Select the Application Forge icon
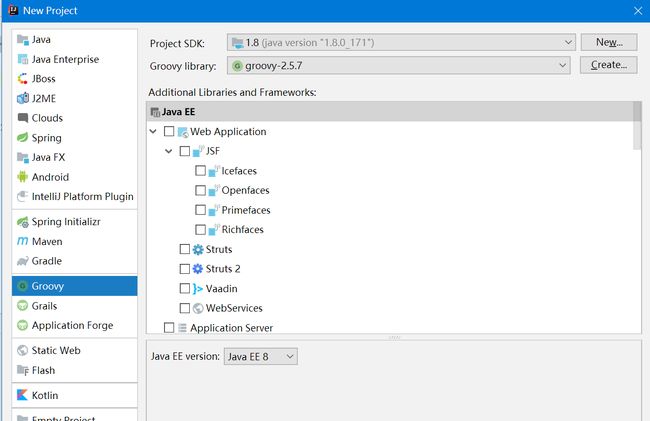Viewport: 650px width, 421px height. click(22, 326)
